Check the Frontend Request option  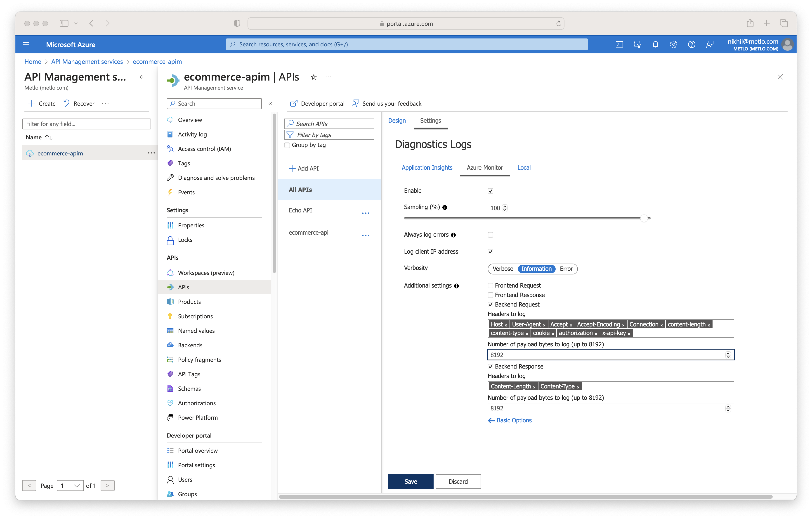point(490,286)
